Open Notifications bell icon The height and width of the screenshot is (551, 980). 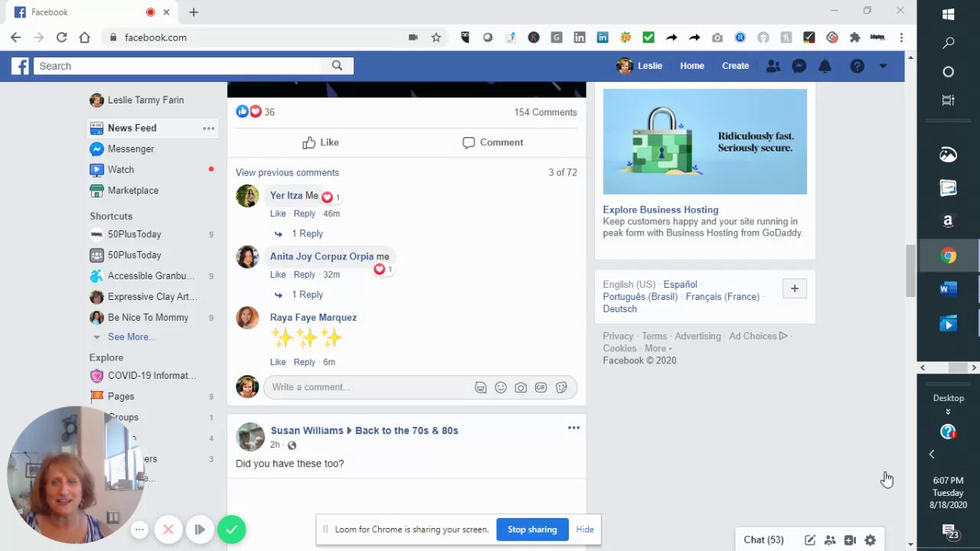tap(825, 66)
